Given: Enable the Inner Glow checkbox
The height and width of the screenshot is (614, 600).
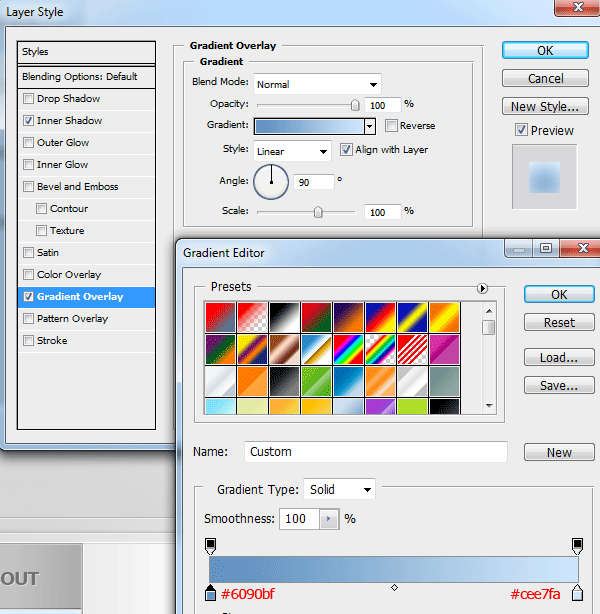Looking at the screenshot, I should (28, 164).
